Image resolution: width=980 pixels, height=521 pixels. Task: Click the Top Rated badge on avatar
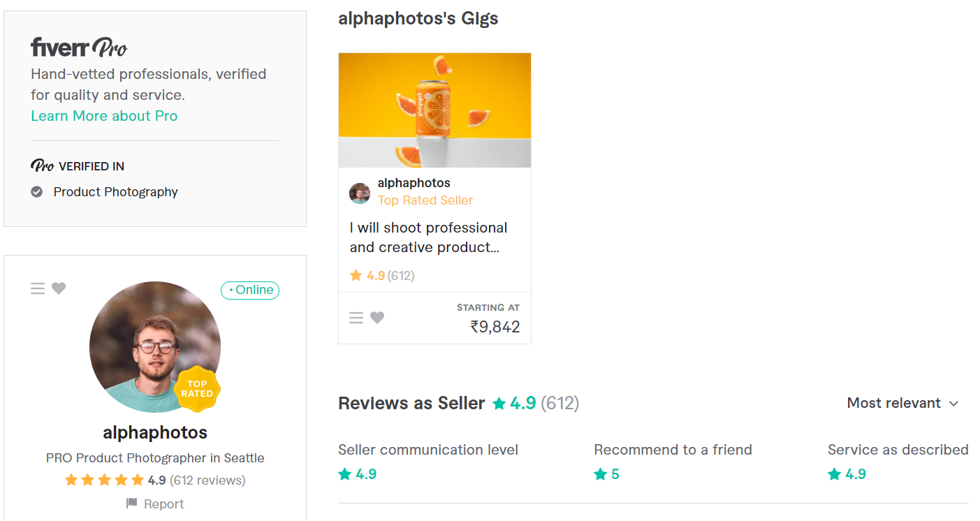(x=197, y=389)
